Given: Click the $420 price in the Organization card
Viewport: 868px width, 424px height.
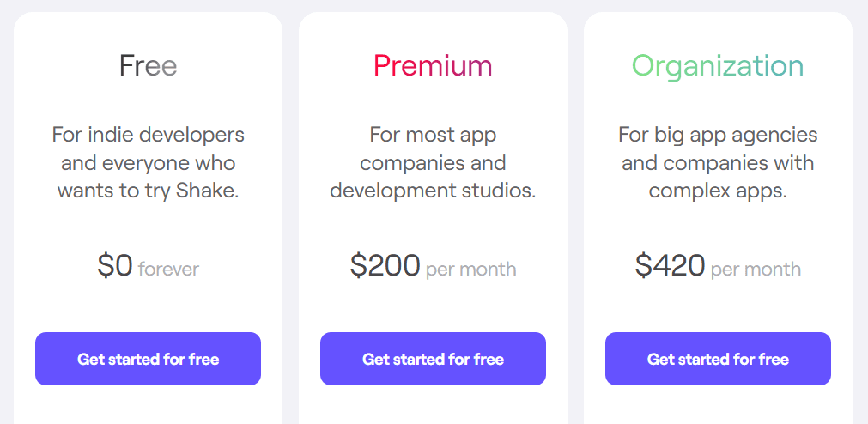Looking at the screenshot, I should pyautogui.click(x=671, y=265).
